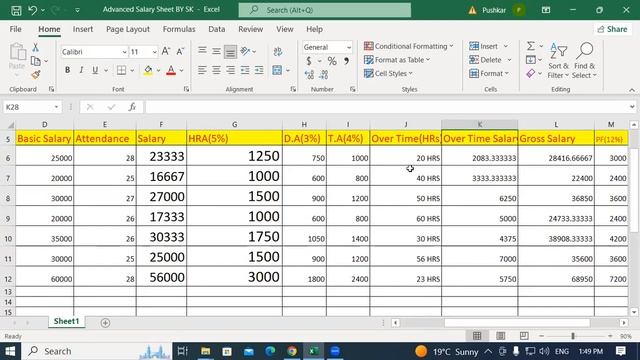Click the Insert cells button
This screenshot has height=360, width=640.
tap(484, 46)
